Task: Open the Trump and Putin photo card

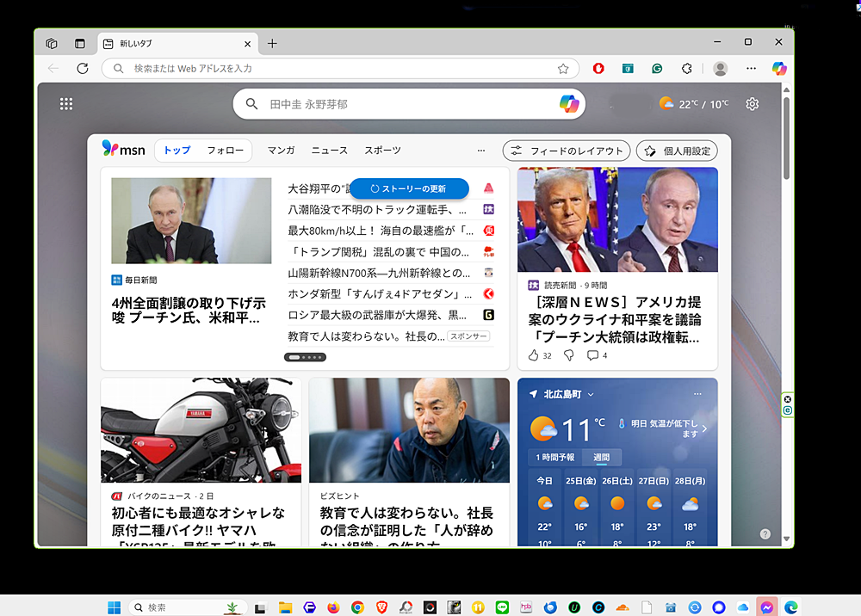Action: point(617,219)
